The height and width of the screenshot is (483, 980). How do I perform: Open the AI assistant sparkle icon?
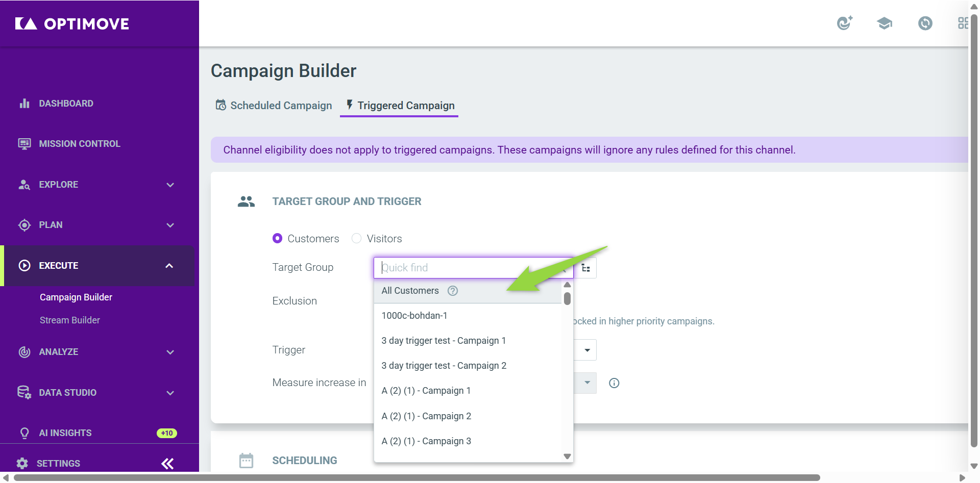click(x=845, y=23)
